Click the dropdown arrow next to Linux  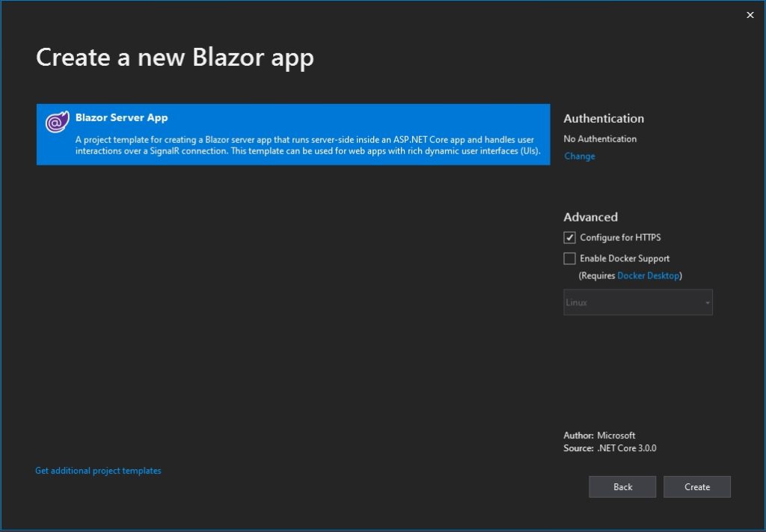click(708, 302)
